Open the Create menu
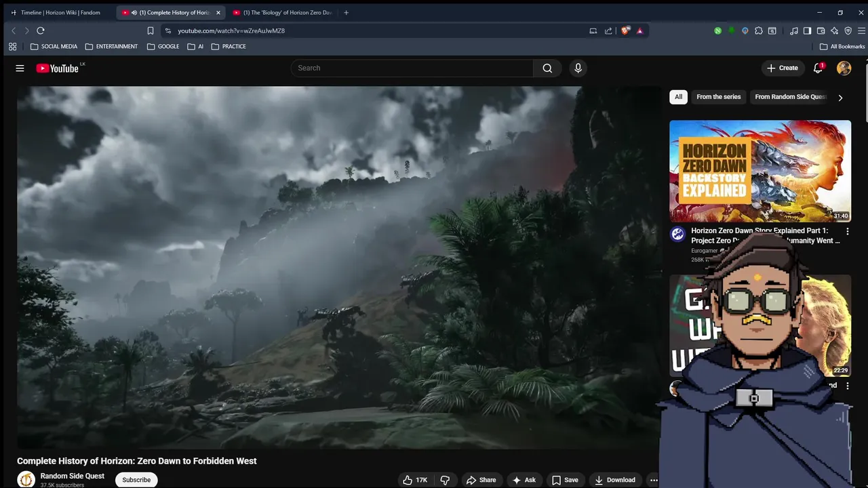The height and width of the screenshot is (488, 868). pos(782,68)
